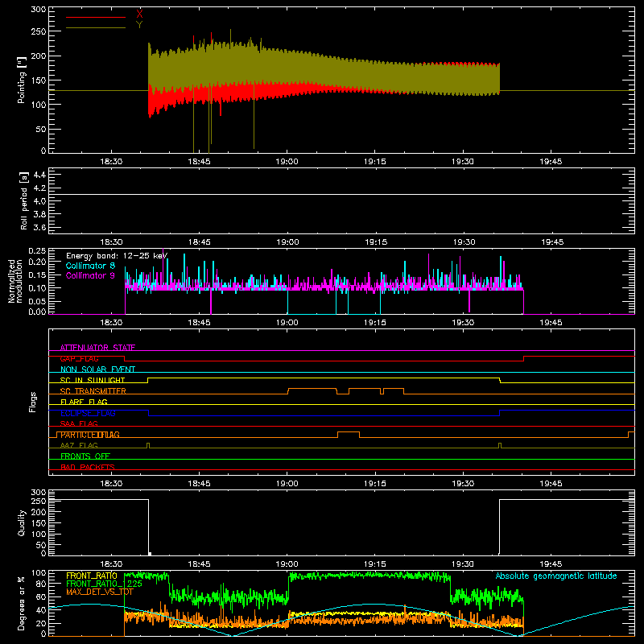Select the ECLIPSE_FLAG label
Screen dimensions: 644x644
point(88,413)
